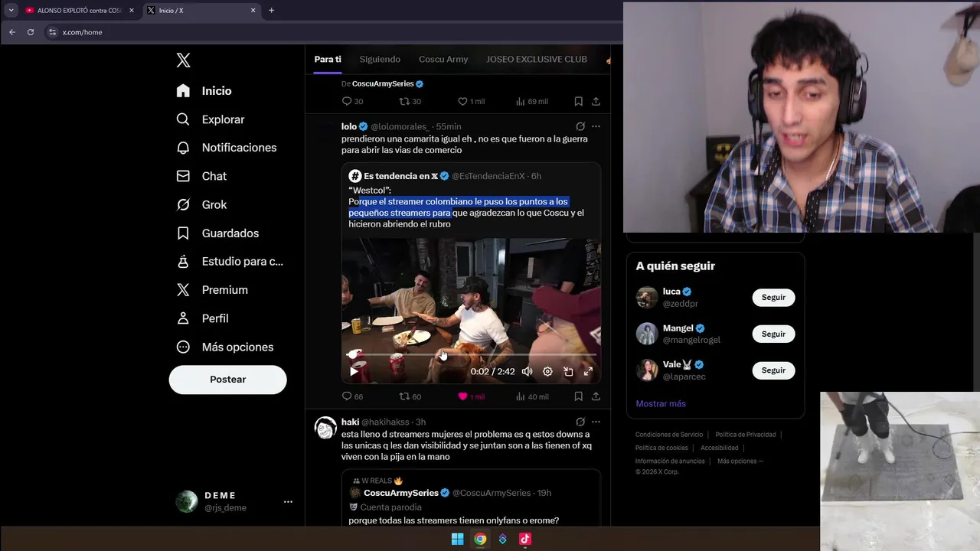Open Condiciones de Servicio link

click(x=669, y=435)
